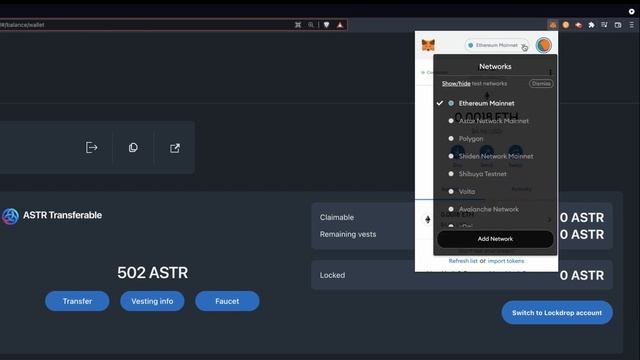Click the screen-capture icon in address bar

[x=298, y=25]
